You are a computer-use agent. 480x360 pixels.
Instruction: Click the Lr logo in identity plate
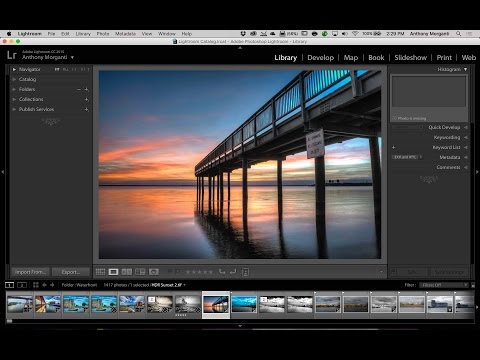12,55
